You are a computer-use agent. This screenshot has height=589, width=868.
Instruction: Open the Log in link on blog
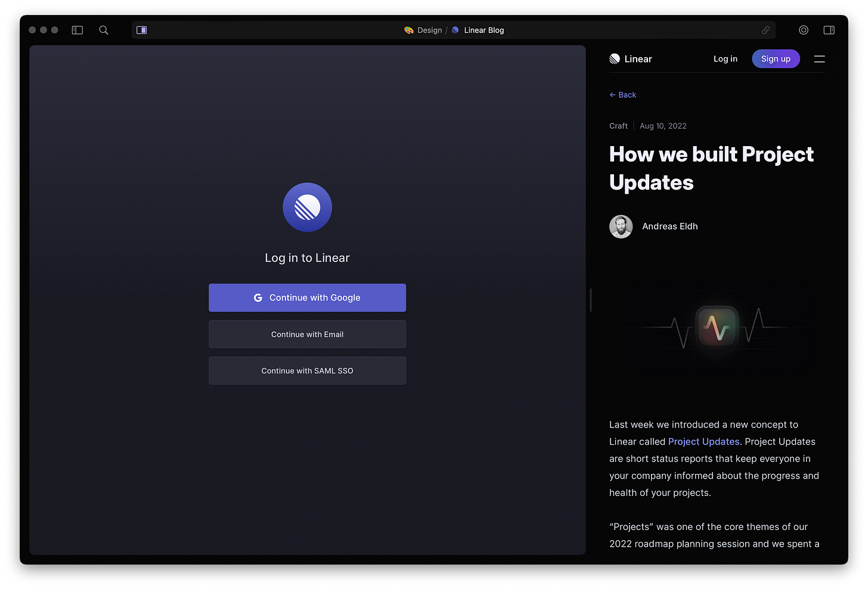coord(726,59)
